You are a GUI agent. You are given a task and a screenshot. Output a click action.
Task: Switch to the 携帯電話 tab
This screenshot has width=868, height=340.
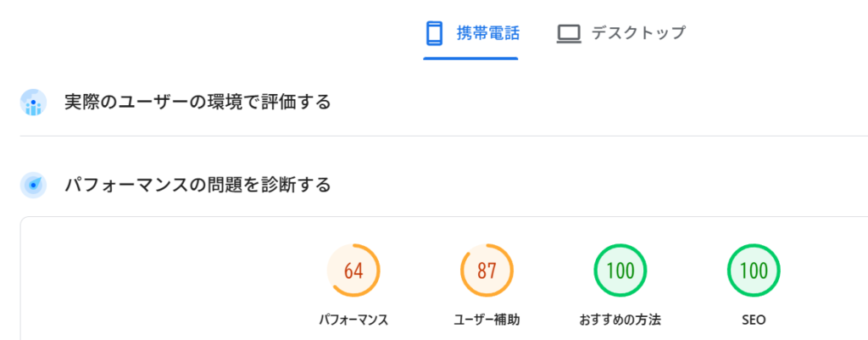pos(487,33)
